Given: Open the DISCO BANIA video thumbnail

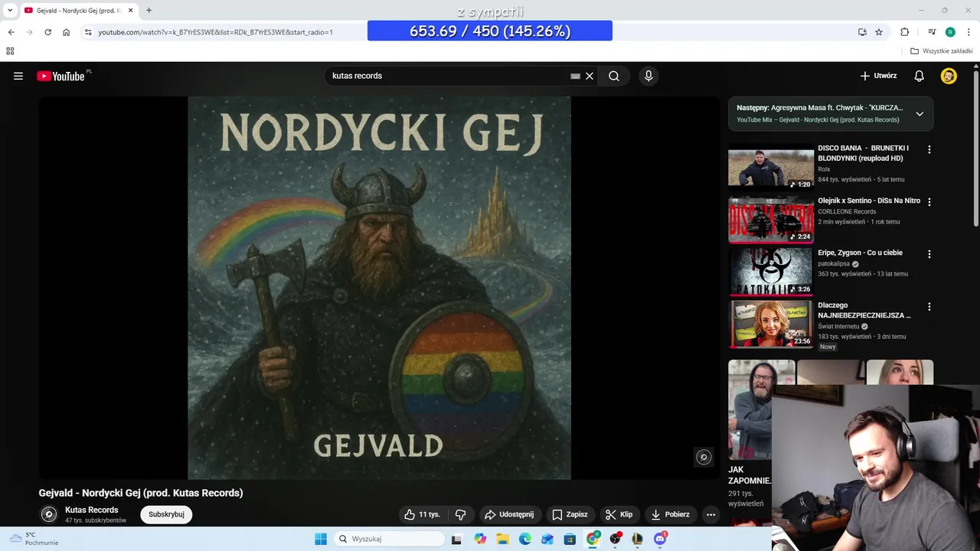Looking at the screenshot, I should click(x=771, y=167).
